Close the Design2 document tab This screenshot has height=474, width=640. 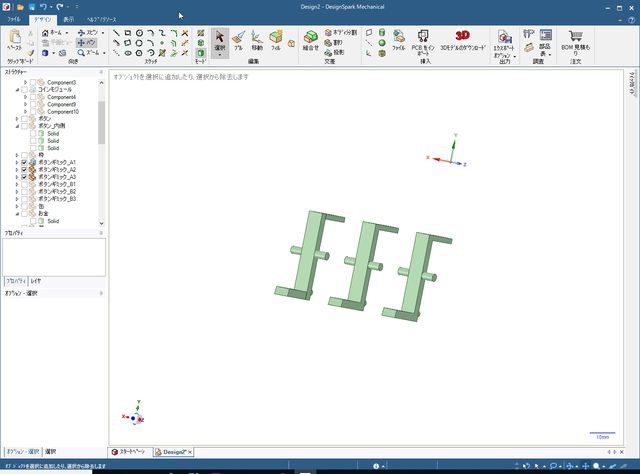tap(190, 452)
